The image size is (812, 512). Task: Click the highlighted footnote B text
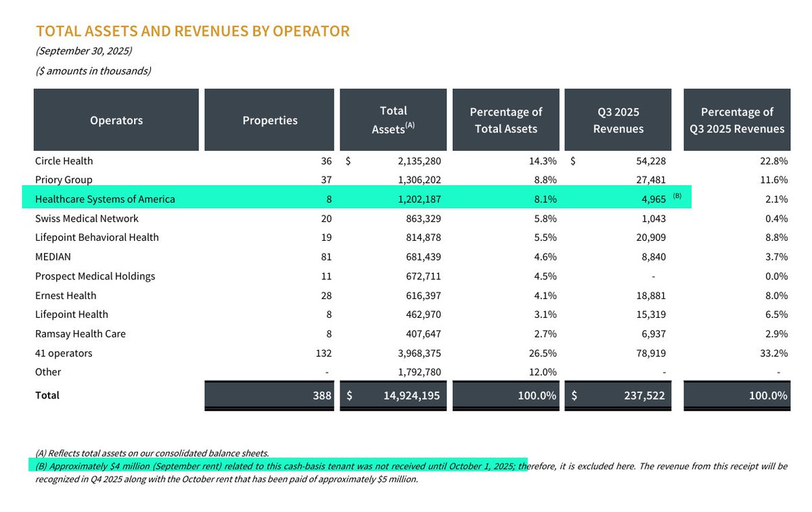pyautogui.click(x=277, y=466)
